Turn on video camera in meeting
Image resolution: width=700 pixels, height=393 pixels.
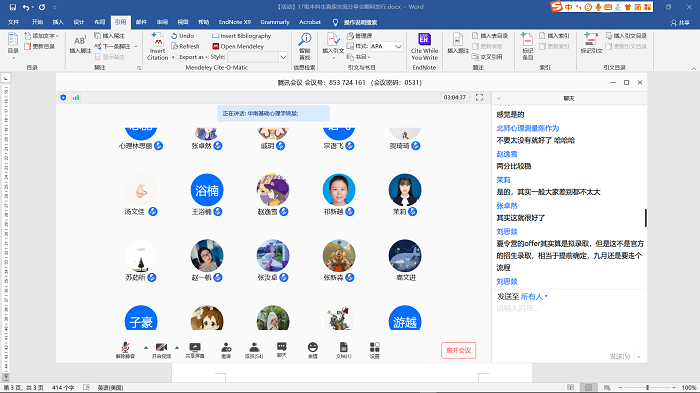click(161, 350)
